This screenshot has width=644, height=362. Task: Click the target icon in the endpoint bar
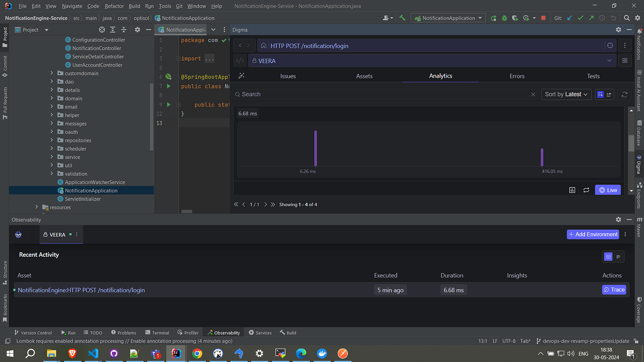[x=610, y=46]
